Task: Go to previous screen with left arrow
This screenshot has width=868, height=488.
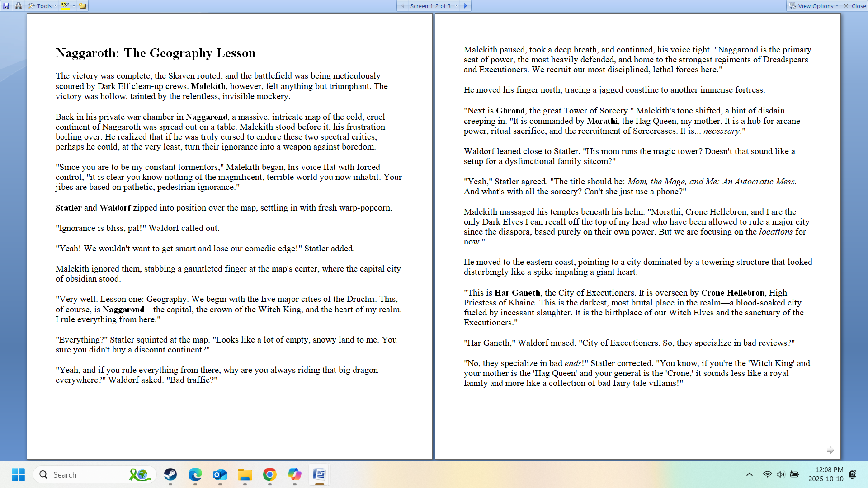Action: [x=402, y=6]
